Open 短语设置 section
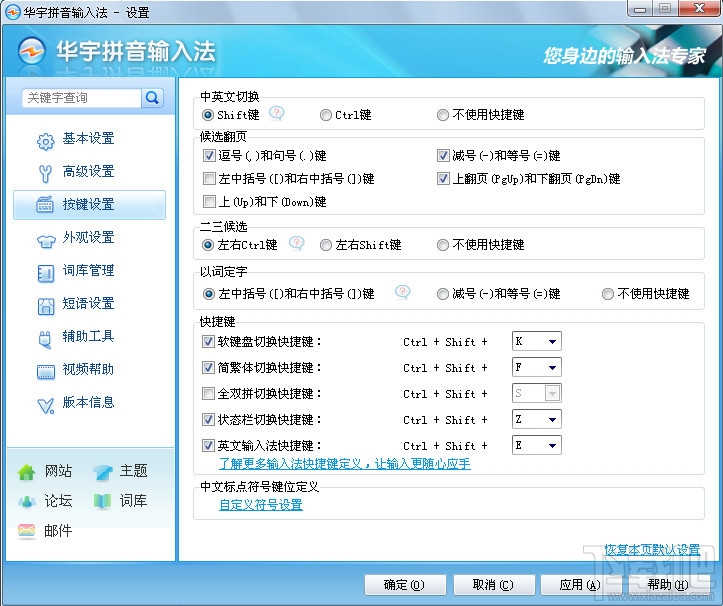 coord(89,303)
